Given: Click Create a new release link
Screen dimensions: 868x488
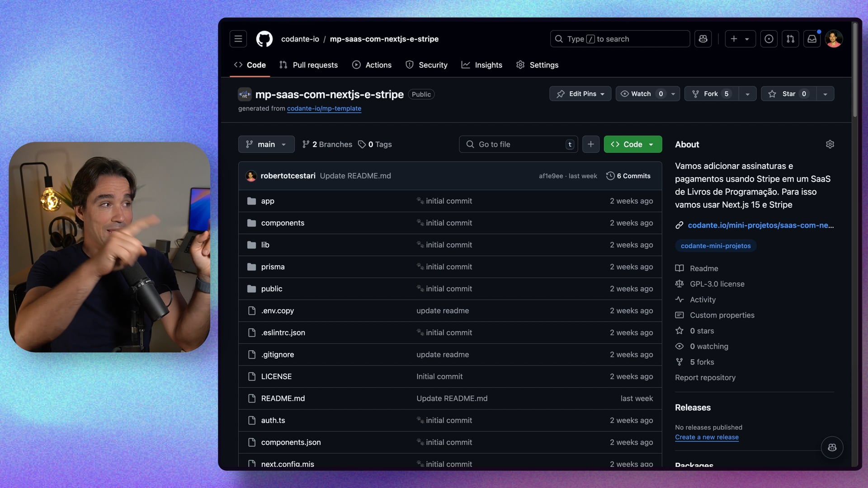Looking at the screenshot, I should [x=707, y=437].
